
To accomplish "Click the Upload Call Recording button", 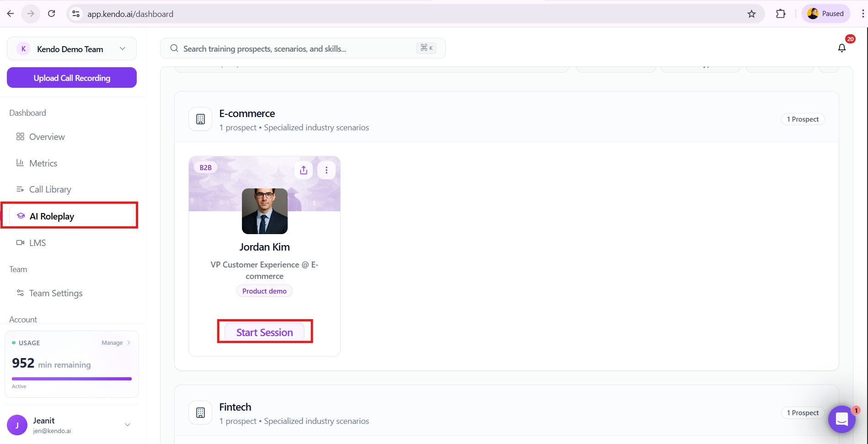I will point(72,78).
